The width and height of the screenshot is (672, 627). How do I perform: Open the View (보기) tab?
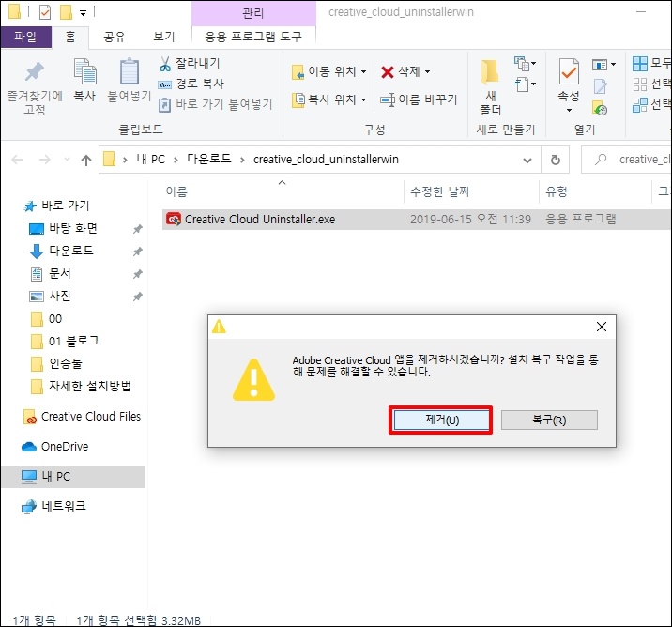click(x=163, y=37)
